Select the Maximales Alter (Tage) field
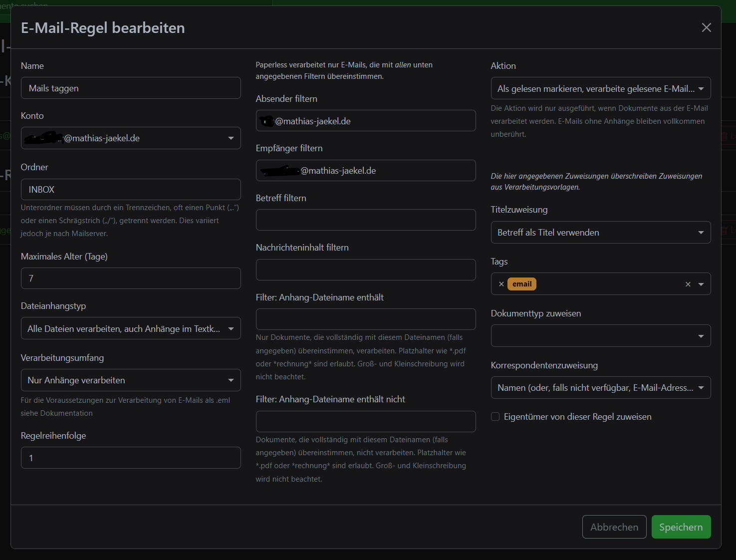 (x=131, y=279)
